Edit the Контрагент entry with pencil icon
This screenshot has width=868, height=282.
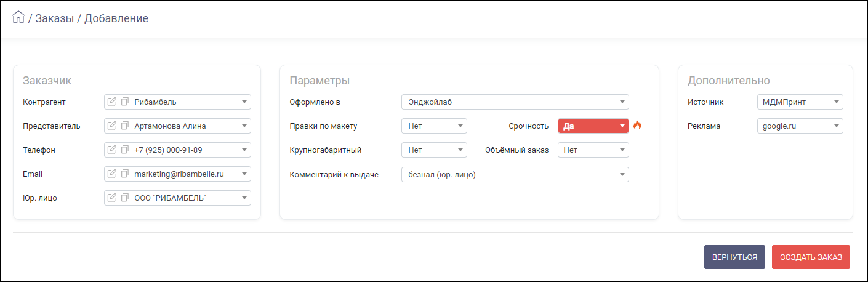[111, 102]
